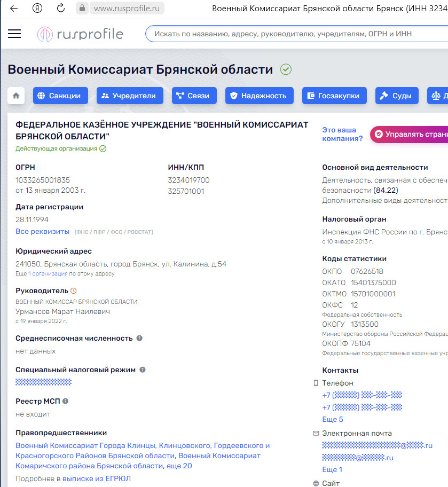Image resolution: width=448 pixels, height=487 pixels.
Task: Open the Санкции tab
Action: click(60, 96)
